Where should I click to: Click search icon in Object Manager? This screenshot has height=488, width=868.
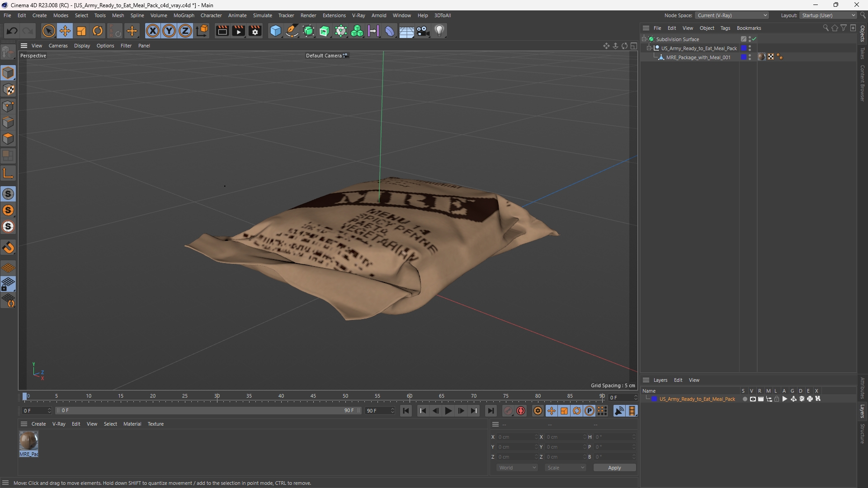(826, 28)
